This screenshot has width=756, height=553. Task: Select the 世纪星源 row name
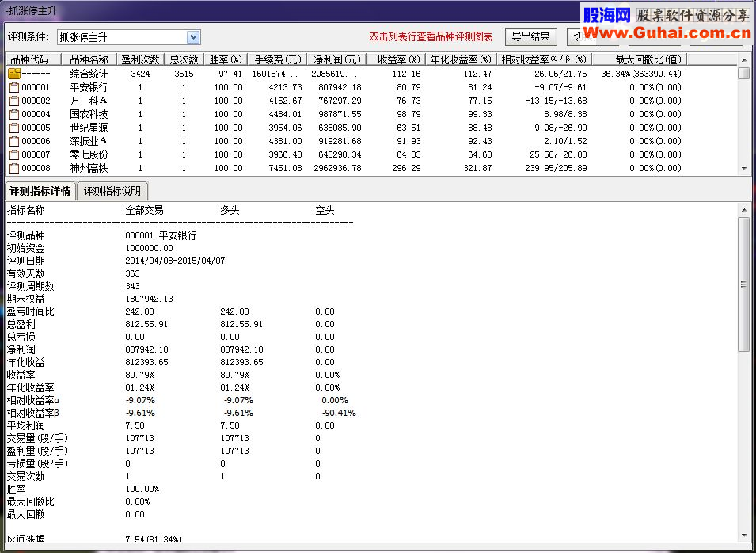tap(89, 128)
